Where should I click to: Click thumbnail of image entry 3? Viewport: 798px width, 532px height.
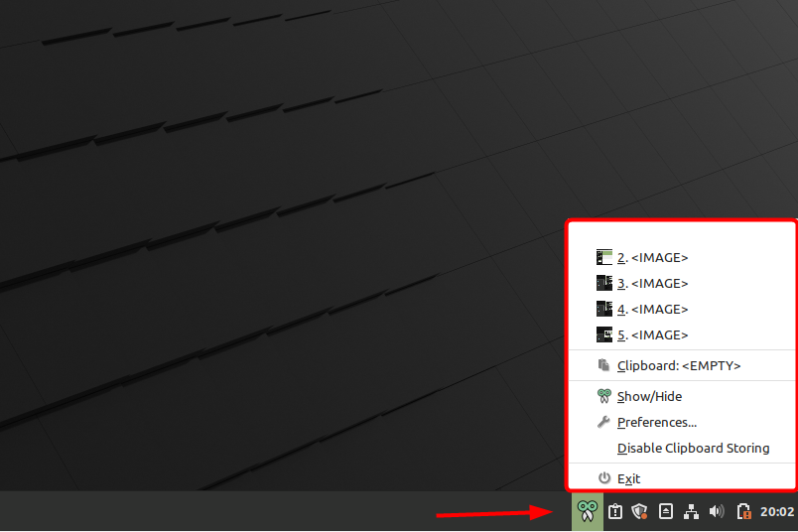pyautogui.click(x=604, y=283)
